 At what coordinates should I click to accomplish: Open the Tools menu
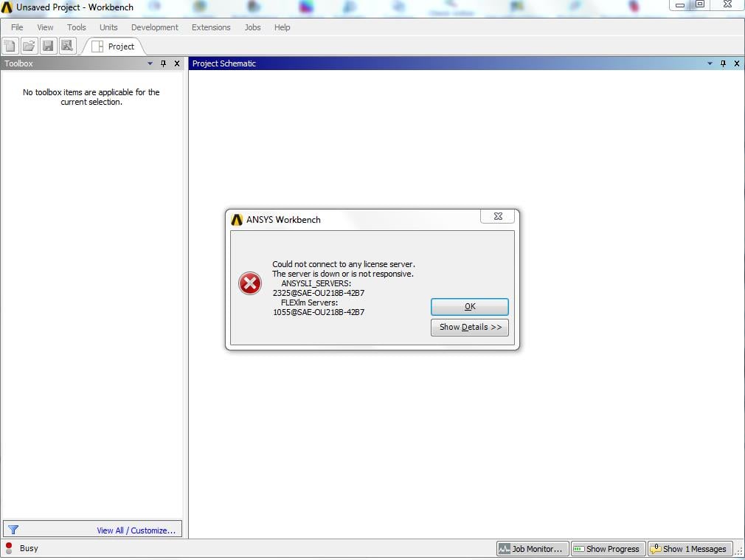77,27
